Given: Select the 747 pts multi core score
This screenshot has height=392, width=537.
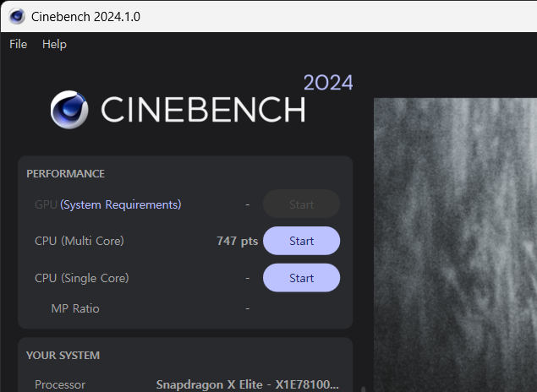Looking at the screenshot, I should (238, 241).
